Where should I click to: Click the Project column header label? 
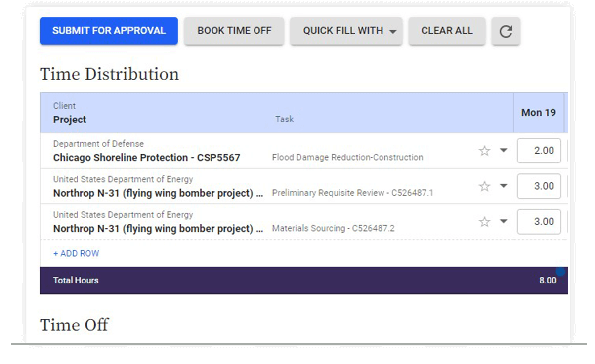click(70, 120)
